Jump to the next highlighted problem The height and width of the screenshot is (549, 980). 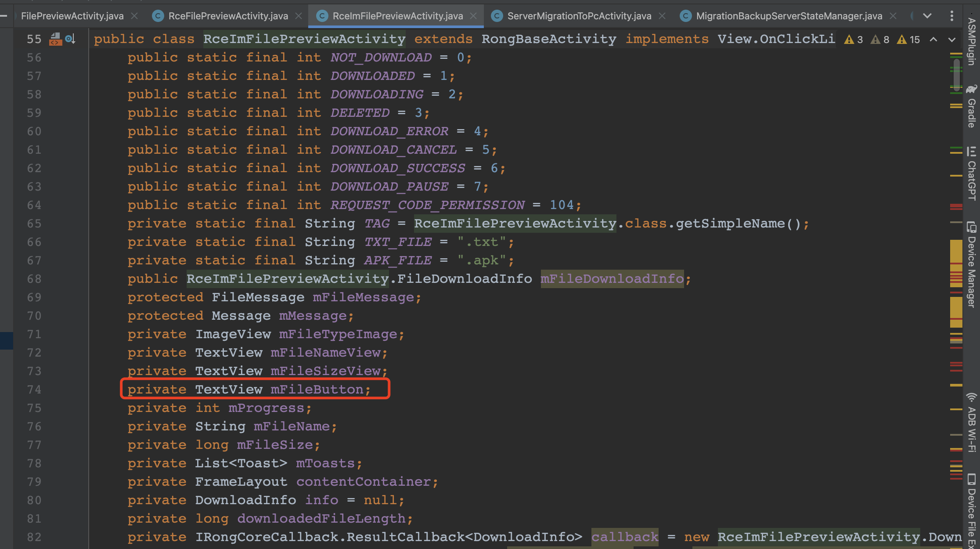click(951, 40)
